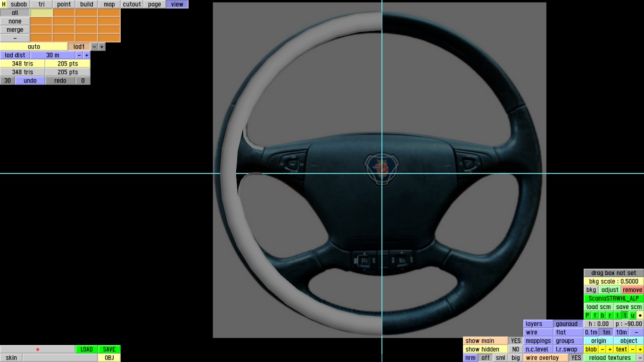Image resolution: width=644 pixels, height=362 pixels.
Task: Click the minus button below merge
Action: tap(15, 38)
